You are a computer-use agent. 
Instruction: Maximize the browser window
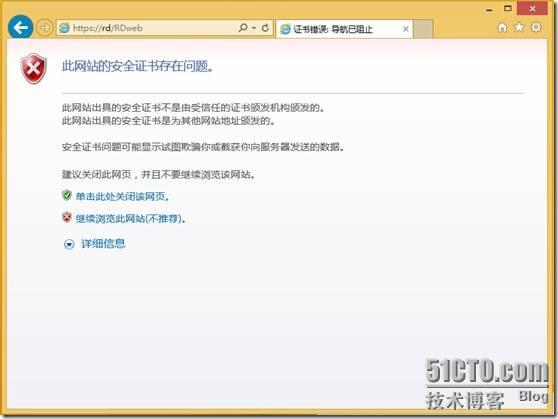(508, 8)
